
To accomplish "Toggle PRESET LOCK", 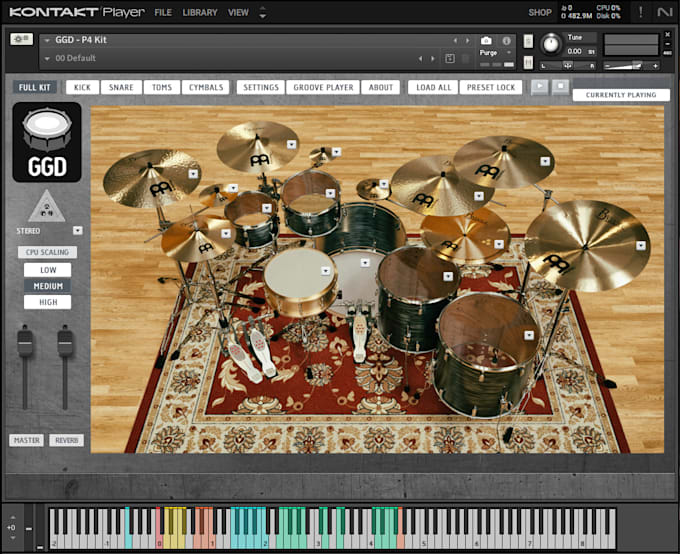I will click(490, 87).
